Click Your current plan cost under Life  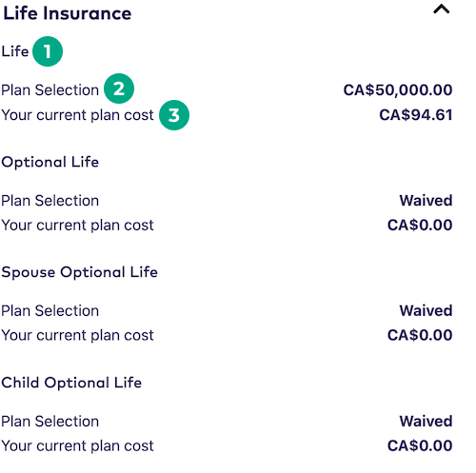[x=77, y=115]
